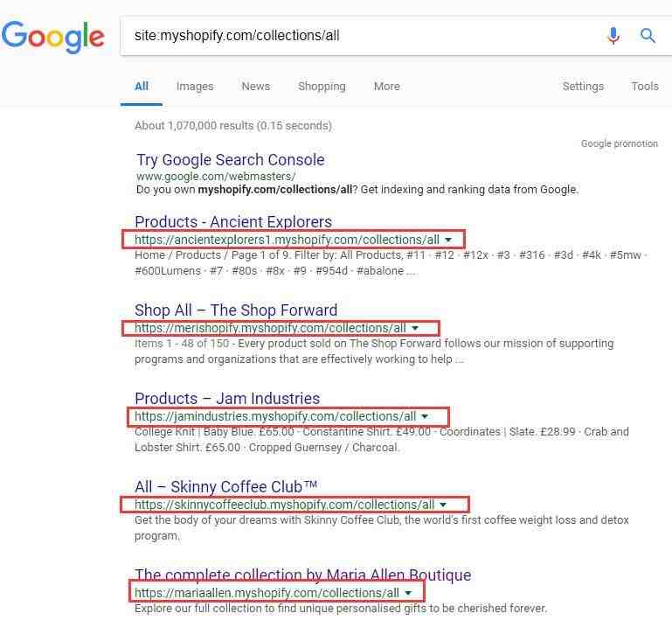
Task: Open All – Skinny Coffee Club result
Action: (x=225, y=487)
